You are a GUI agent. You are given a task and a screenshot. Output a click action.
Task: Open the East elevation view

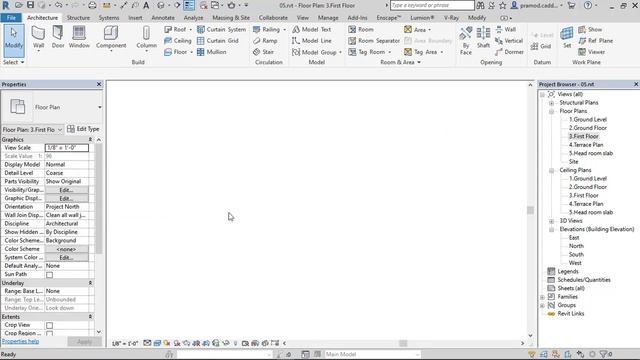574,238
